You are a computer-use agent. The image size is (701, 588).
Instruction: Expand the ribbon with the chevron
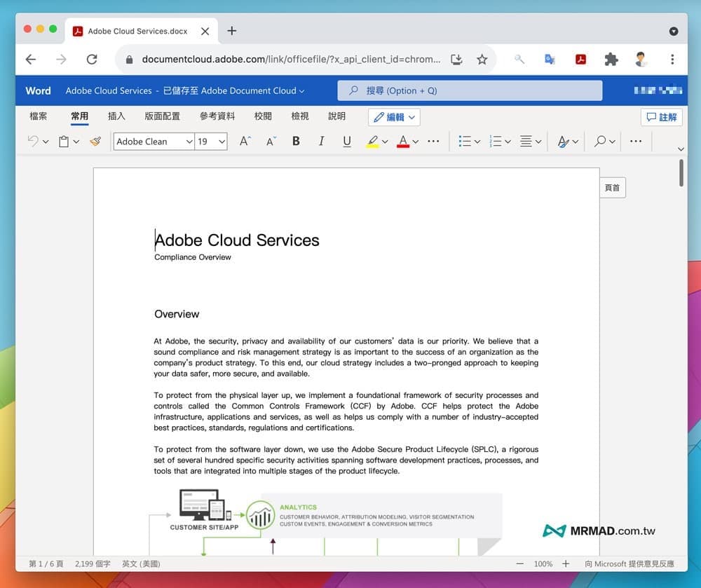681,149
